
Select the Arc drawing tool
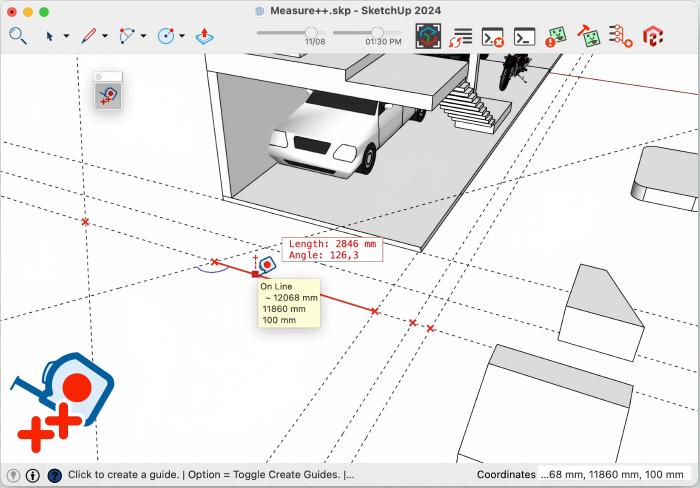(x=127, y=36)
